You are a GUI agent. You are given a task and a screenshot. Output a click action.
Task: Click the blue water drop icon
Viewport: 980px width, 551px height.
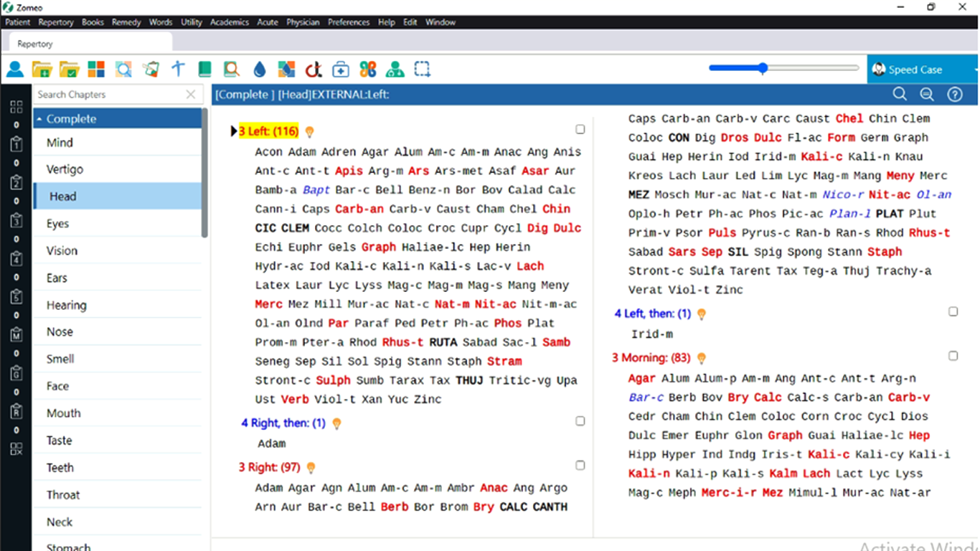click(259, 70)
